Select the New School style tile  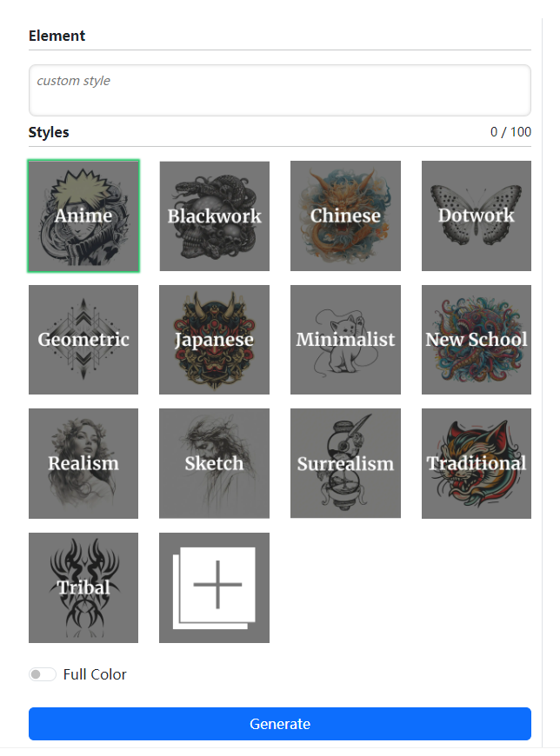(476, 340)
